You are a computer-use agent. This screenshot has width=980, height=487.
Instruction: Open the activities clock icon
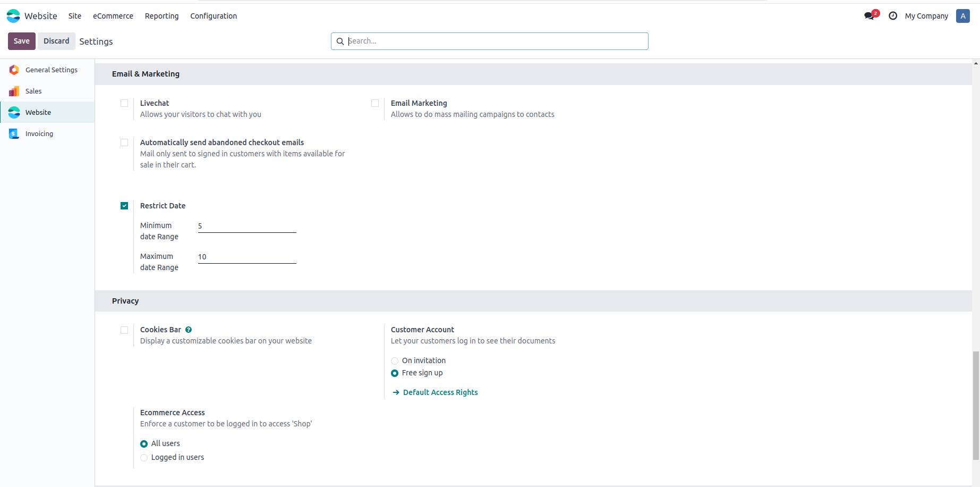[x=893, y=16]
